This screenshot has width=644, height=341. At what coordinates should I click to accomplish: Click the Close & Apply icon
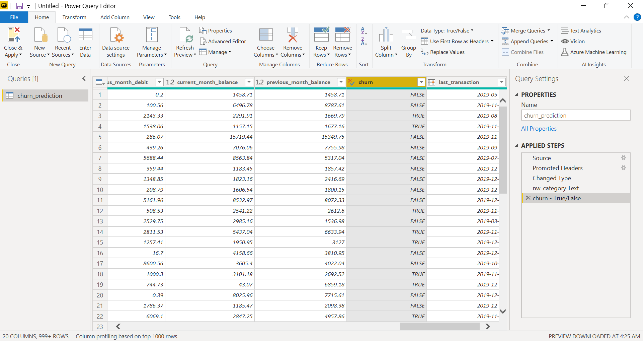(x=13, y=35)
